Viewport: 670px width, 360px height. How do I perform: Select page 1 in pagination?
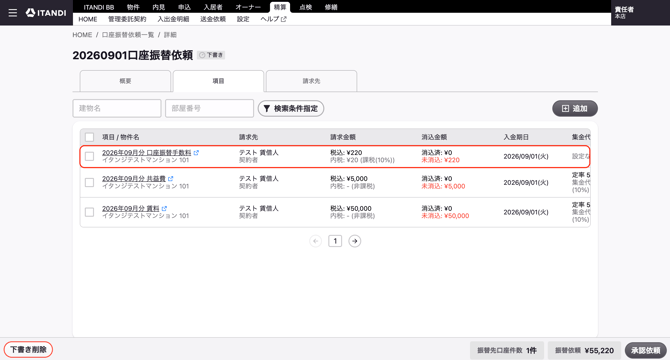pyautogui.click(x=335, y=241)
